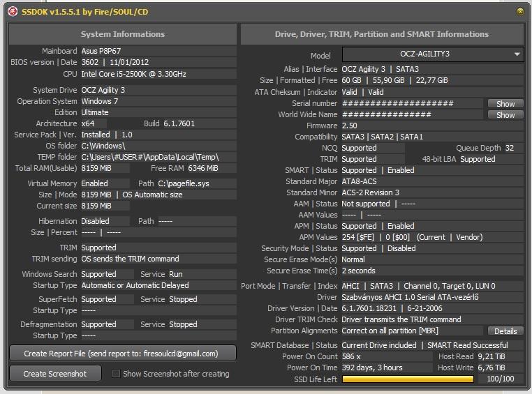This screenshot has width=532, height=394.
Task: Show the hidden Serial number
Action: point(505,104)
